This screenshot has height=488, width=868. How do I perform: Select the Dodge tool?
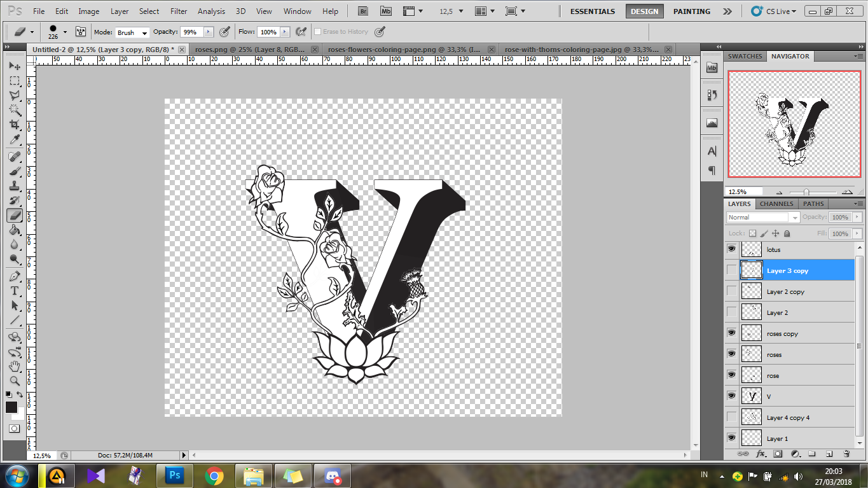coord(15,259)
